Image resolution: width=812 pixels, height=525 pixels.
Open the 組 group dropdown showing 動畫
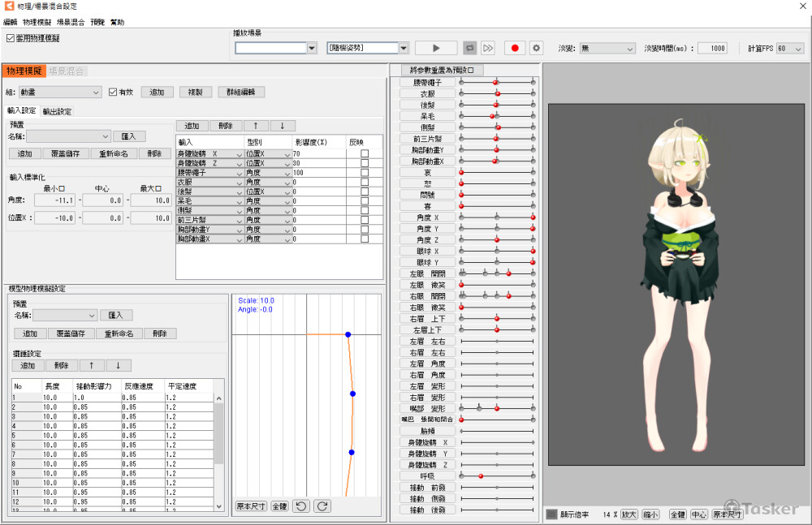click(x=60, y=93)
